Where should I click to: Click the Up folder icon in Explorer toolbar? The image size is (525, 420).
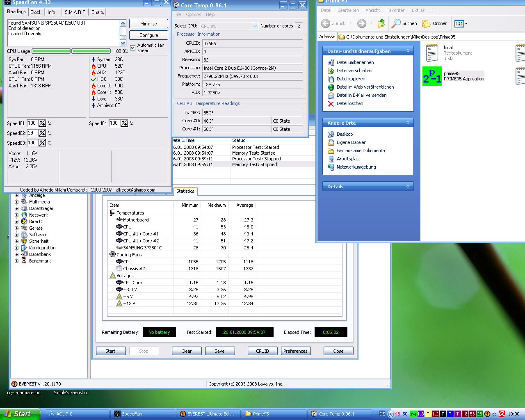tap(381, 23)
